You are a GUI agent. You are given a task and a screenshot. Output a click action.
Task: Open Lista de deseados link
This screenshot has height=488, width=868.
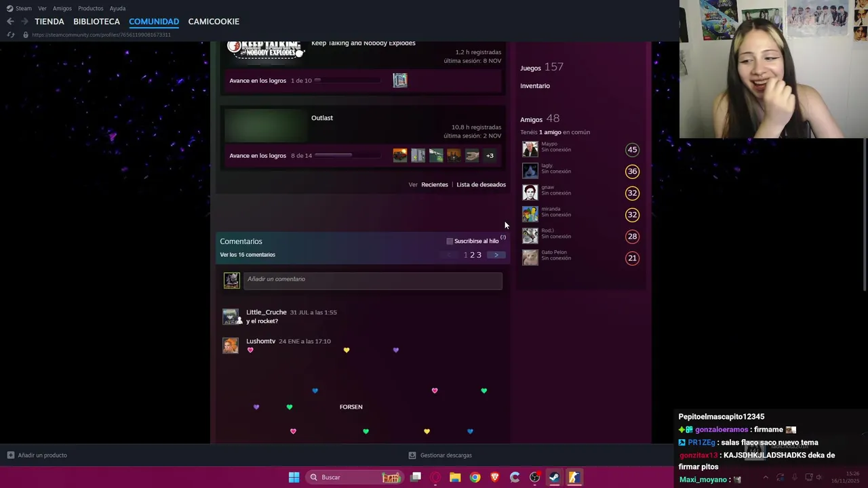pyautogui.click(x=481, y=184)
